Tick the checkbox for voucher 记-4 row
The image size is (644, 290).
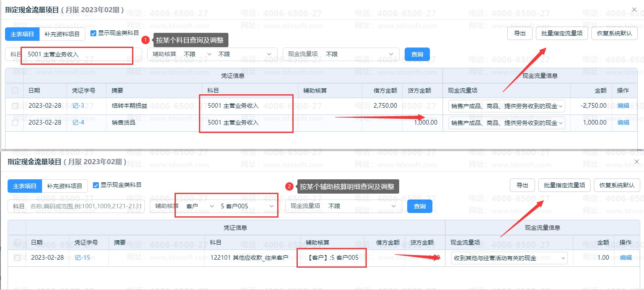coord(15,123)
